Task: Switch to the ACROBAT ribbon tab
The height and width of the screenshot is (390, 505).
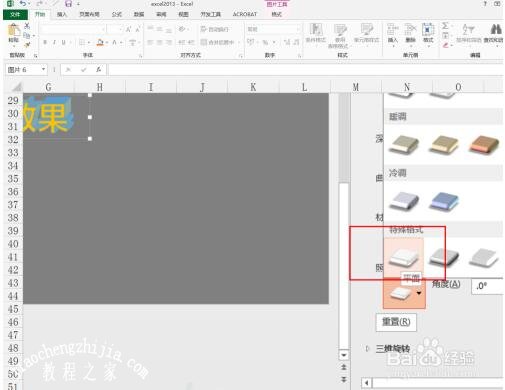Action: (x=245, y=14)
